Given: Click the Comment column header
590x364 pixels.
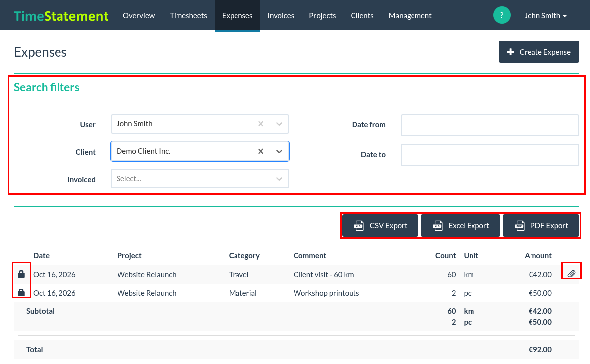Looking at the screenshot, I should point(310,255).
